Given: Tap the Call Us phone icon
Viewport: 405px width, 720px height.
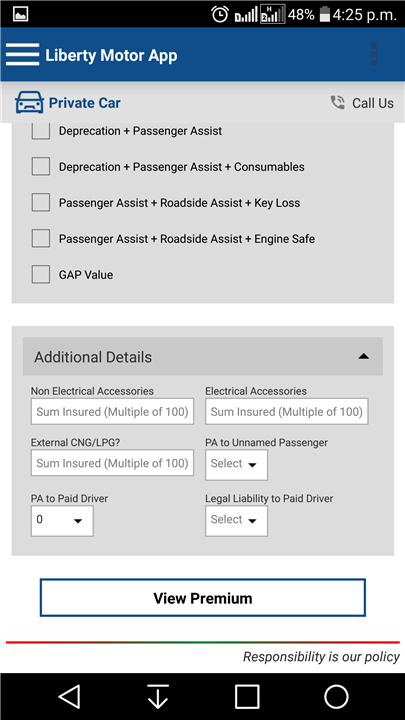Looking at the screenshot, I should click(x=338, y=102).
